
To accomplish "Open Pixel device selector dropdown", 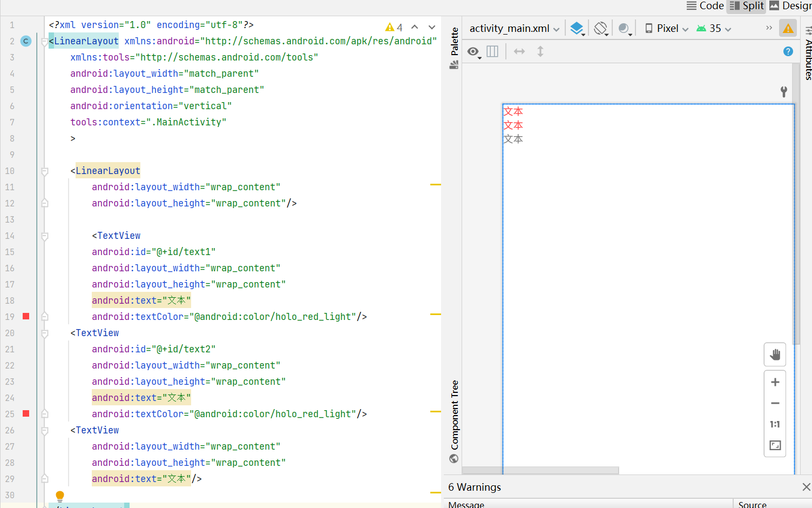I will pos(667,28).
